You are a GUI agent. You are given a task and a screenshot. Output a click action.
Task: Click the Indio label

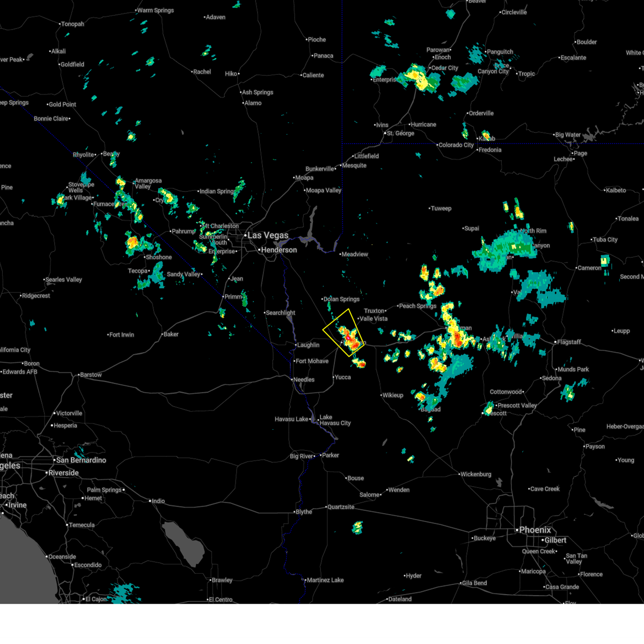[158, 501]
